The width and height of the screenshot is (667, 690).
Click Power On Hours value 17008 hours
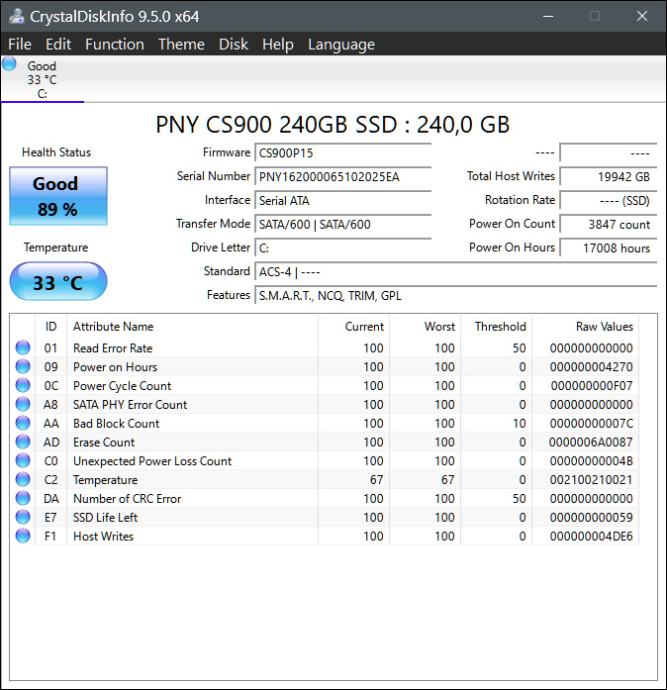[608, 248]
